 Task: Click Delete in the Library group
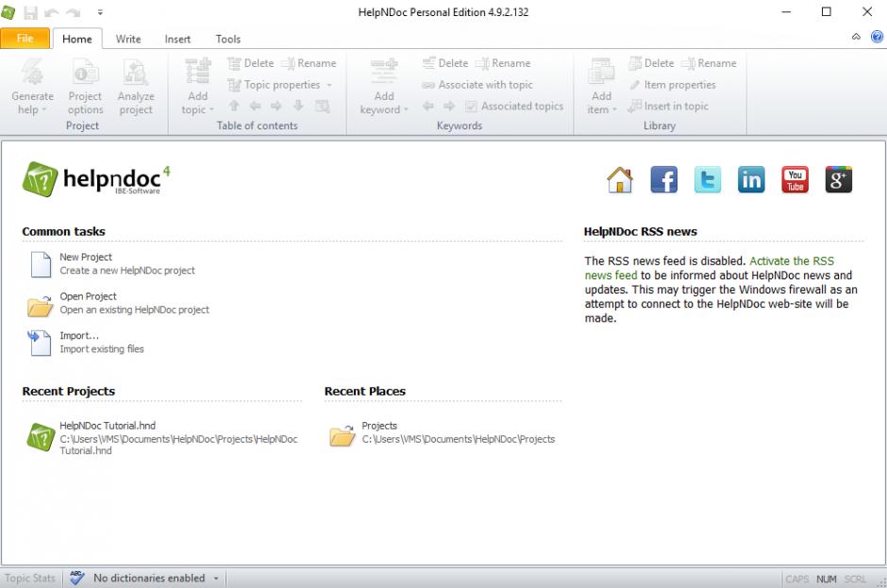pos(652,63)
